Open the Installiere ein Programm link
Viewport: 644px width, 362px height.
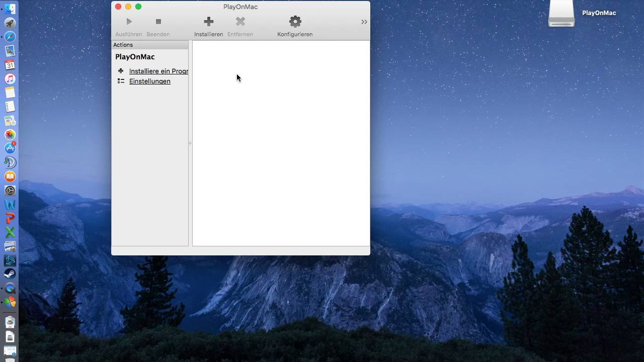tap(158, 71)
